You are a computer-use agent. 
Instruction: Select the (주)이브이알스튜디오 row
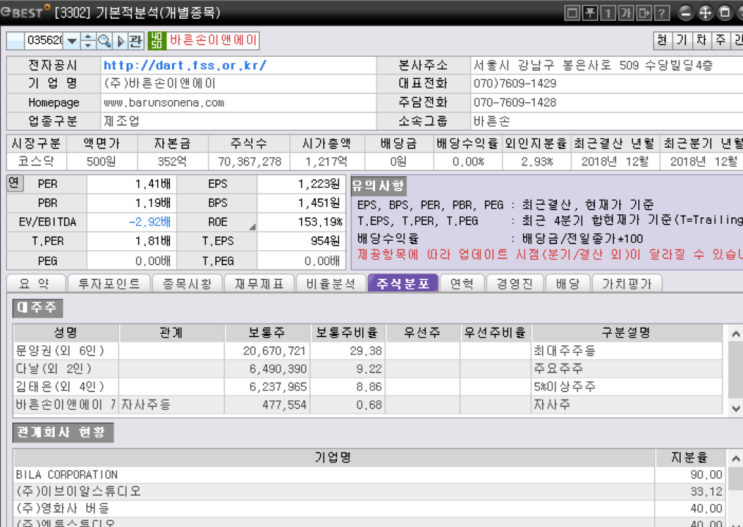coord(369,491)
